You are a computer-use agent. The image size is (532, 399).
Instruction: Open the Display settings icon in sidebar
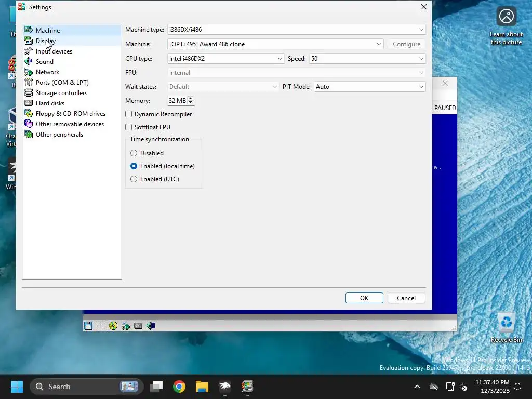point(29,41)
